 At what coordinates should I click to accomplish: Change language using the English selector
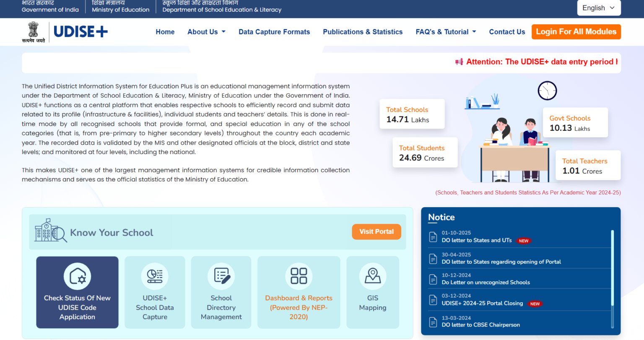click(x=599, y=8)
